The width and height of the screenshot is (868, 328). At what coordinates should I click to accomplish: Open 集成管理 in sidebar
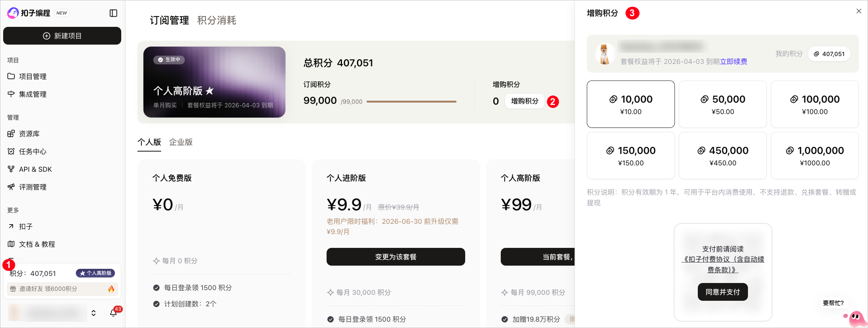click(32, 94)
